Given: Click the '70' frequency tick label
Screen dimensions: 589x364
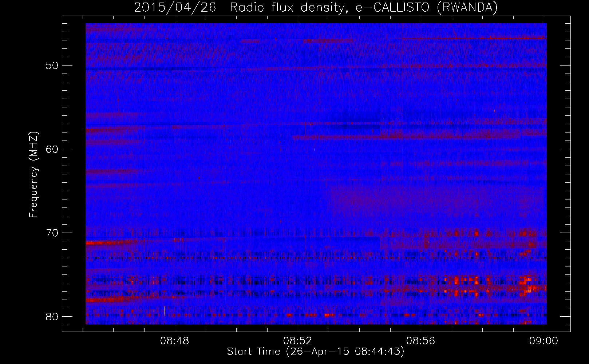Looking at the screenshot, I should pyautogui.click(x=52, y=233).
